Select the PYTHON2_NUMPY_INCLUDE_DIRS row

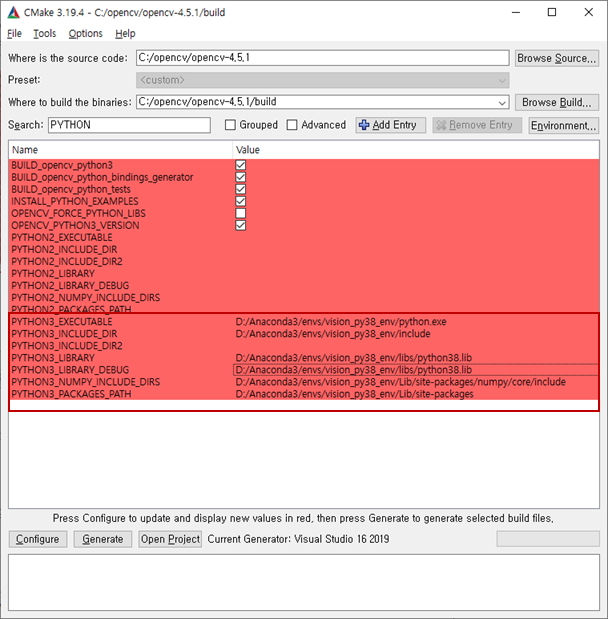click(304, 298)
